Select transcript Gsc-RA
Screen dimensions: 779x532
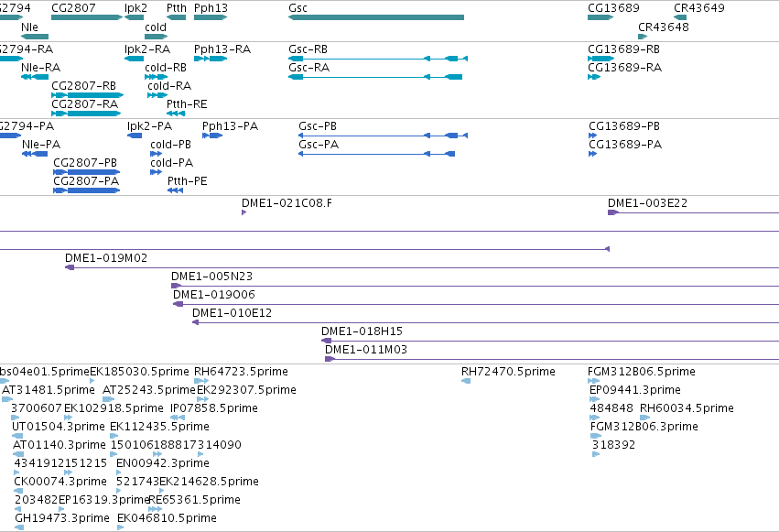click(x=308, y=68)
